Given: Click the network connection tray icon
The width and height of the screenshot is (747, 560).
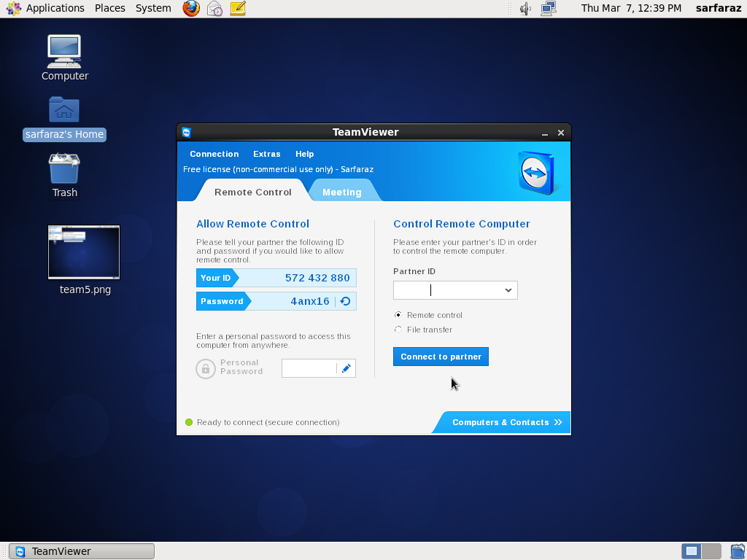Looking at the screenshot, I should 549,9.
